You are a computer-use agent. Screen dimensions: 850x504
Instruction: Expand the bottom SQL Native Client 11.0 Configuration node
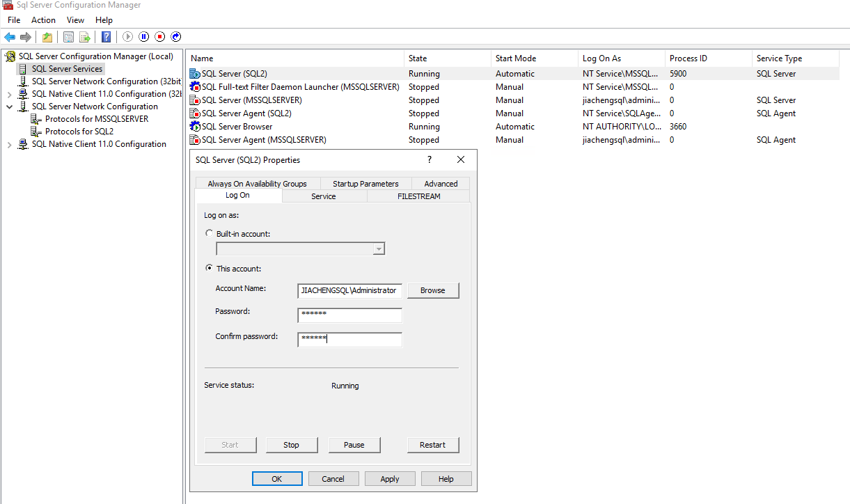point(10,145)
